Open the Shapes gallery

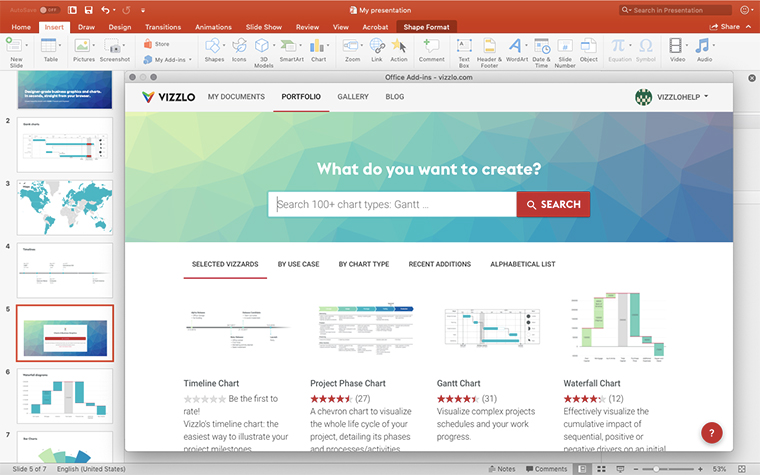pyautogui.click(x=213, y=46)
